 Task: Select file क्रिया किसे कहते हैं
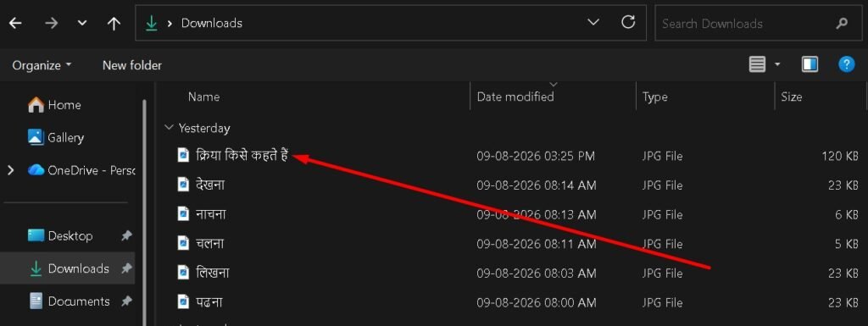(x=242, y=156)
